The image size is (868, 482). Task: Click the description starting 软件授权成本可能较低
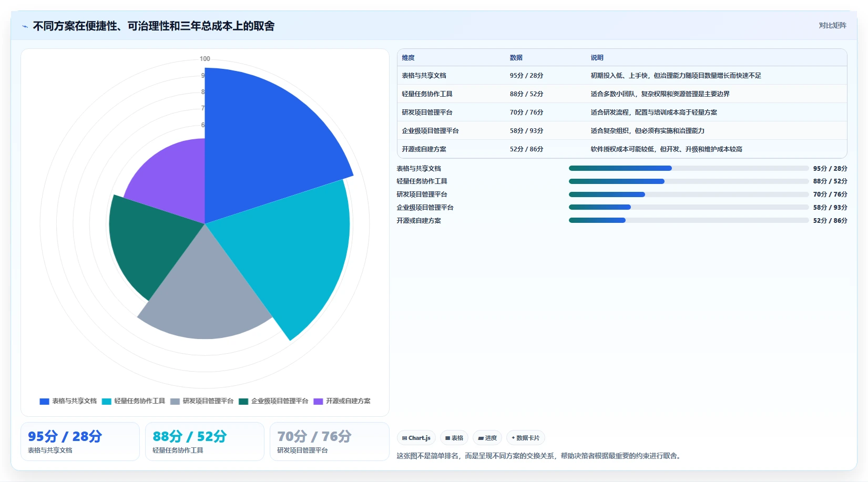coord(666,149)
